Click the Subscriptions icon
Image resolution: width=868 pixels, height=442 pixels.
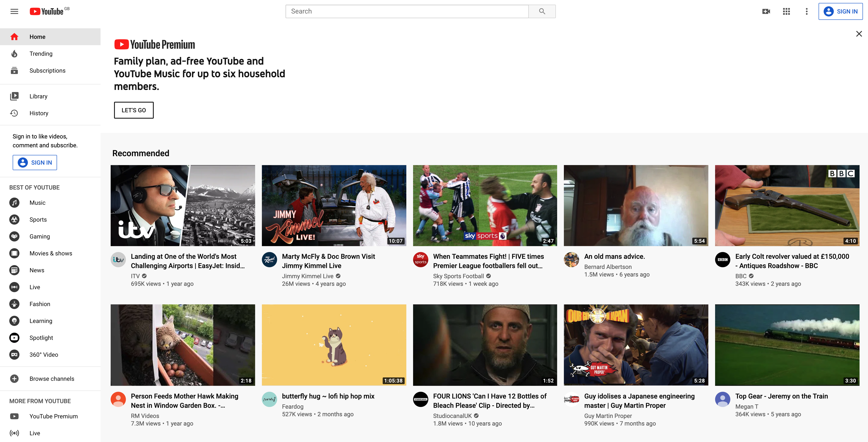(14, 71)
